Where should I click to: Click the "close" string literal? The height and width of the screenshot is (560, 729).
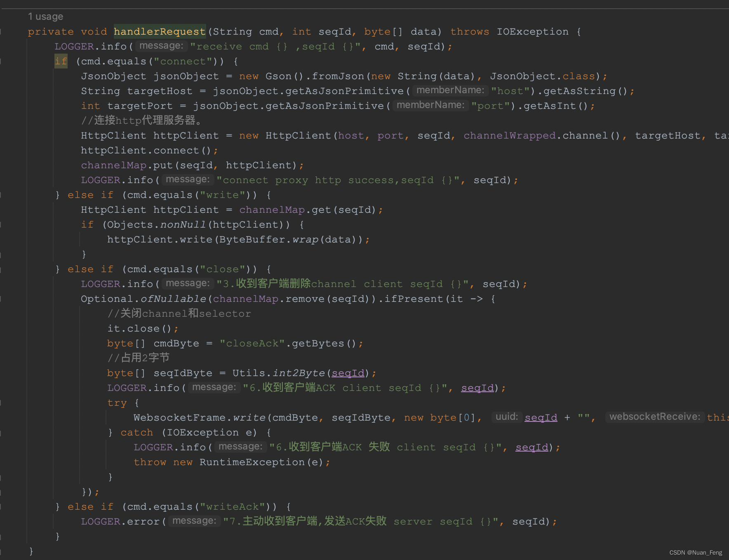[222, 269]
